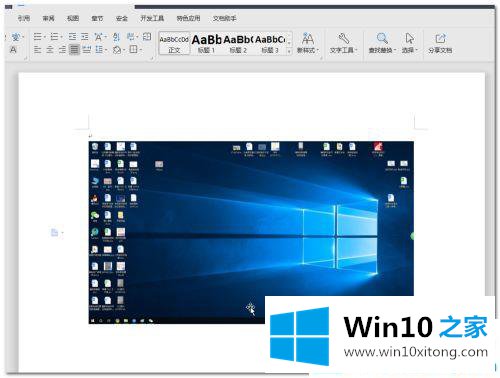Open the 开发工具 tab
This screenshot has width=500, height=378.
[x=152, y=18]
